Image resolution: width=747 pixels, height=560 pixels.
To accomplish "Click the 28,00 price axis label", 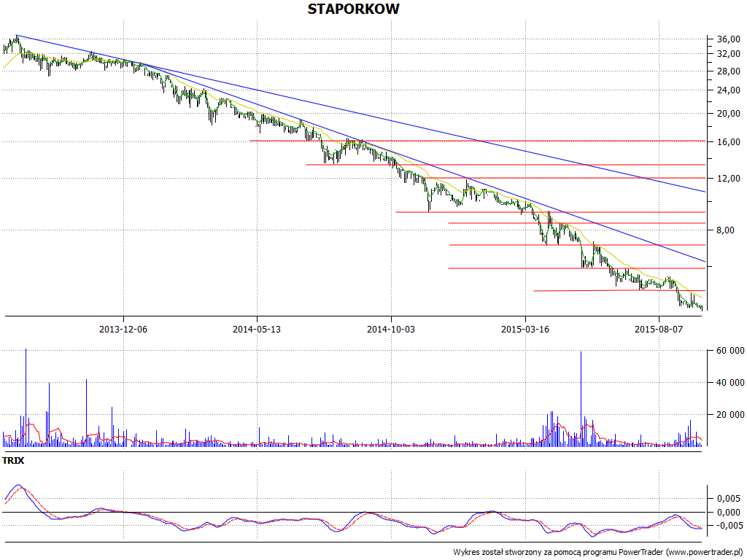I will point(729,71).
